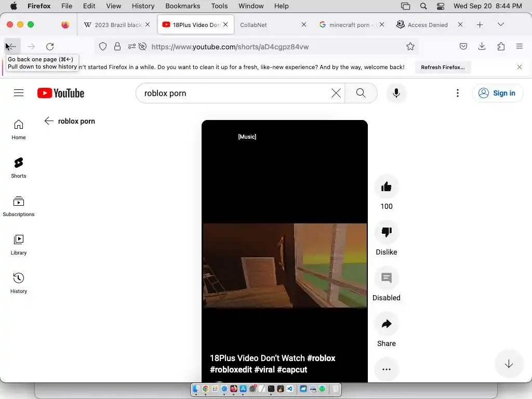Screen dimensions: 532x399
Task: Click the YouTube search magnifier button
Action: 361,93
